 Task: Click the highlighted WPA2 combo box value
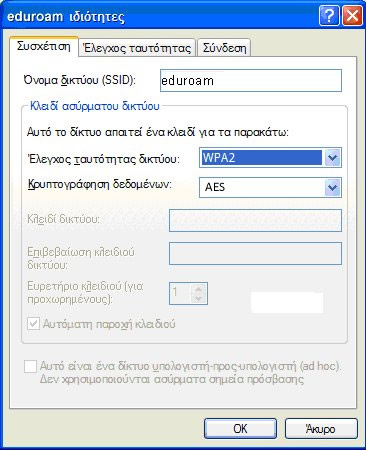point(262,158)
